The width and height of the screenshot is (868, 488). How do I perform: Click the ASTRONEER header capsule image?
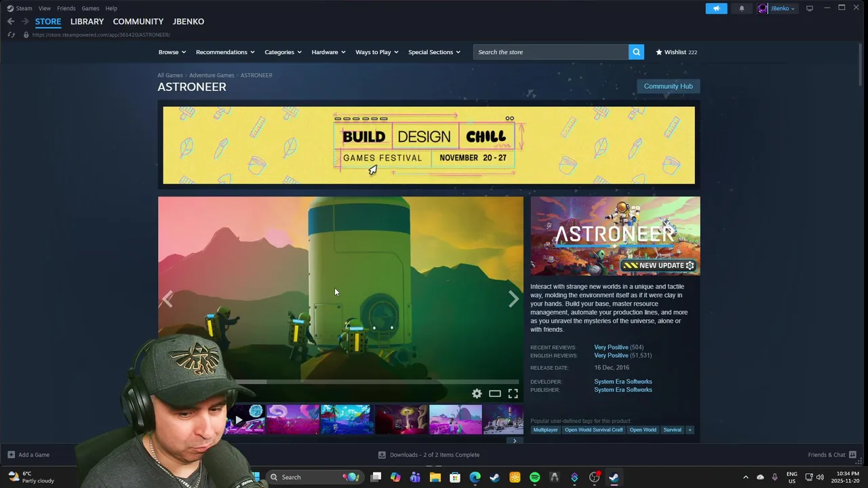coord(615,236)
